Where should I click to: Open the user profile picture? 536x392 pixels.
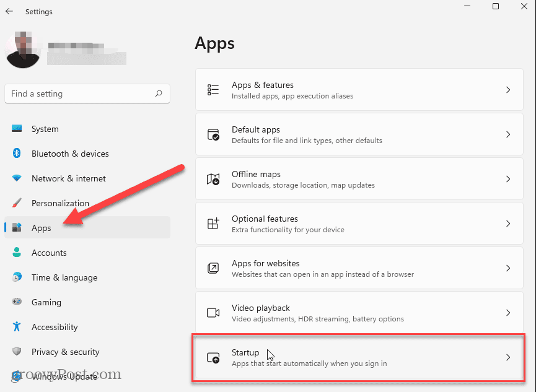pos(23,49)
